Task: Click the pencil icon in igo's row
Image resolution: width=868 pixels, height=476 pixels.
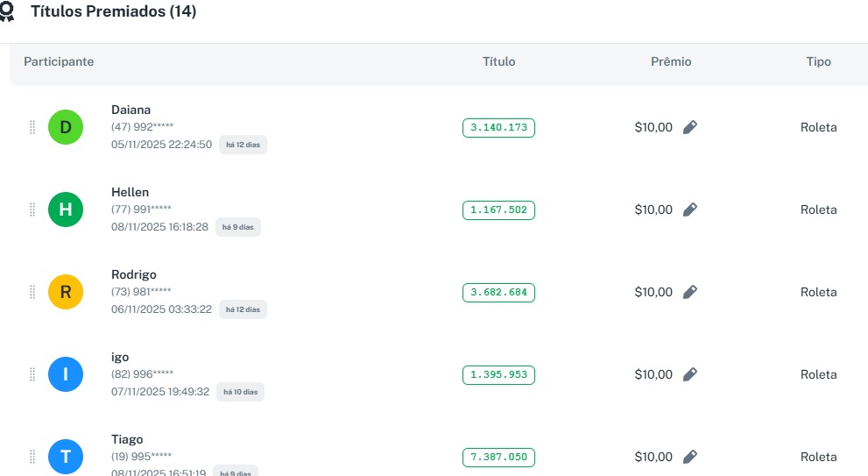Action: click(x=690, y=374)
